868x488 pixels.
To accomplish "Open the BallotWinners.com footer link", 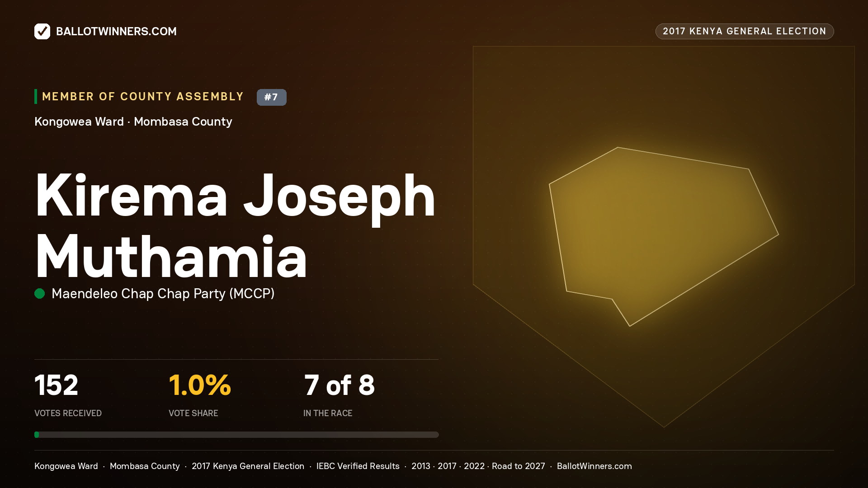I will click(x=594, y=466).
